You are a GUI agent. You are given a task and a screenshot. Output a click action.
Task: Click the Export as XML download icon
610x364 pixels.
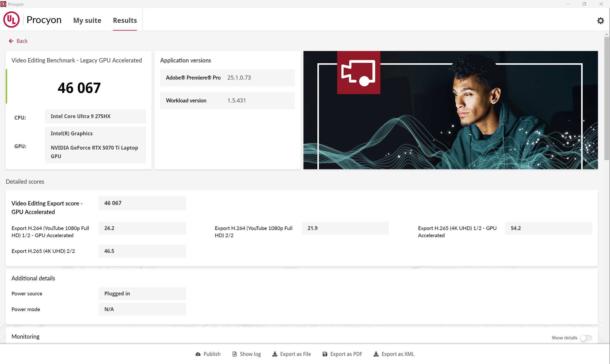376,354
